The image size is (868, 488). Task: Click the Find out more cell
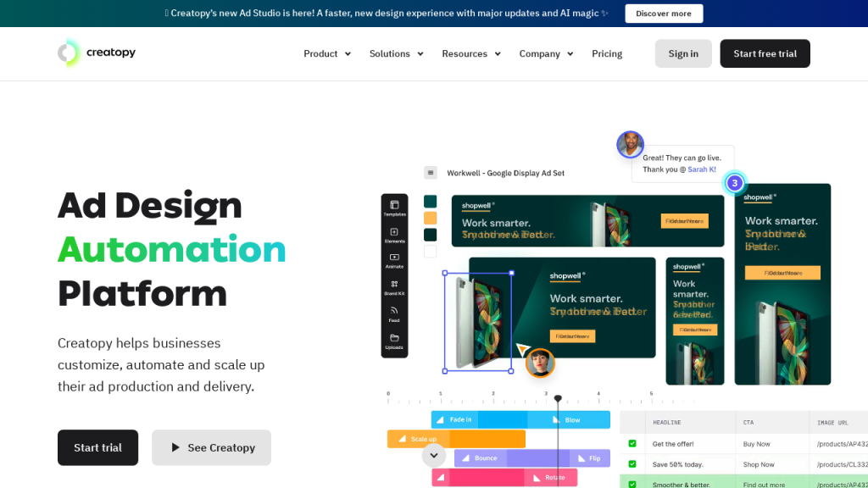pos(764,485)
